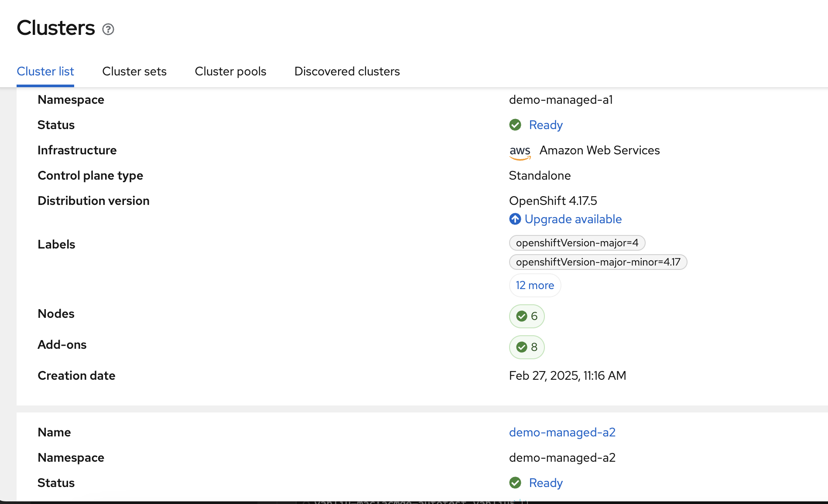Open the demo-managed-a2 cluster link
This screenshot has width=828, height=504.
click(x=562, y=432)
